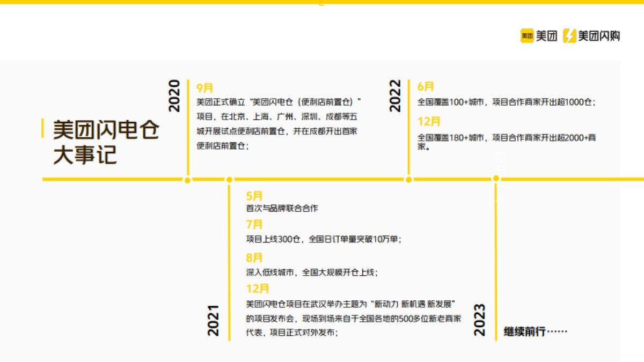Click the Meituan Shangou lightning bolt icon

[569, 36]
